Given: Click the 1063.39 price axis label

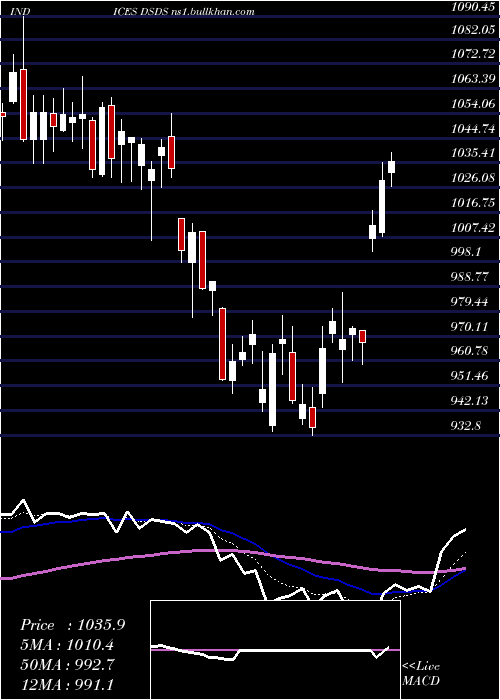Looking at the screenshot, I should tap(474, 79).
